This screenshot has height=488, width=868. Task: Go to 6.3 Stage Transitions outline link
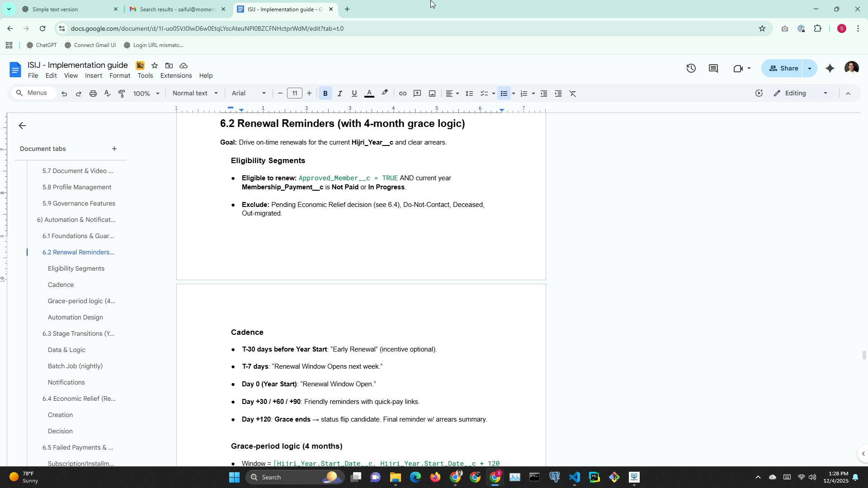tap(78, 333)
